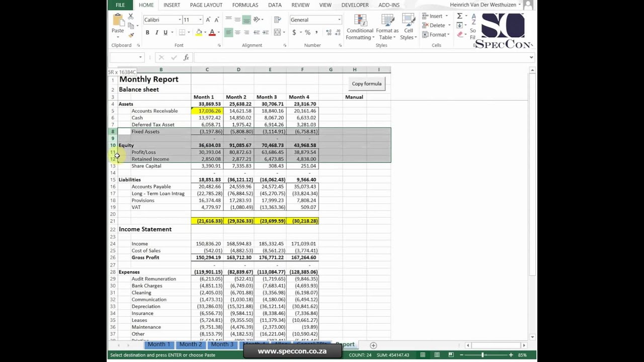Expand the Conditional Formatting menu
Image resolution: width=644 pixels, height=362 pixels.
pyautogui.click(x=360, y=28)
